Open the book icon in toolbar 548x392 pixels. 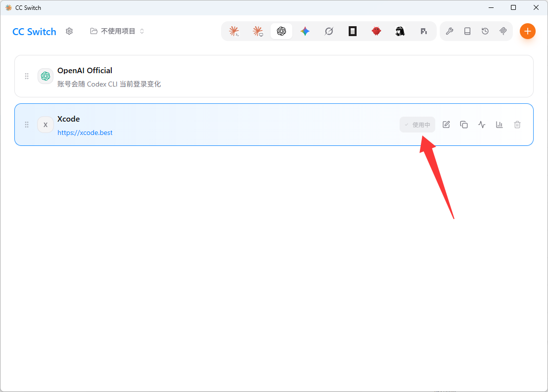[x=467, y=32]
